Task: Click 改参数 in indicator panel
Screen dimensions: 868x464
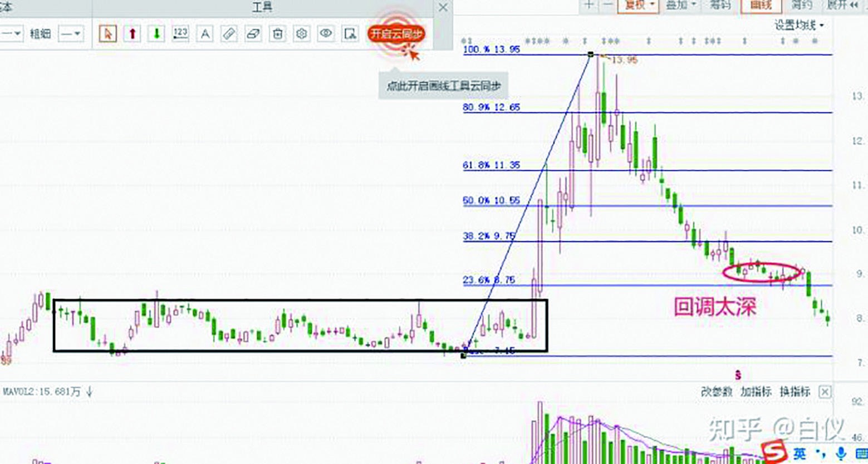Action: click(717, 392)
